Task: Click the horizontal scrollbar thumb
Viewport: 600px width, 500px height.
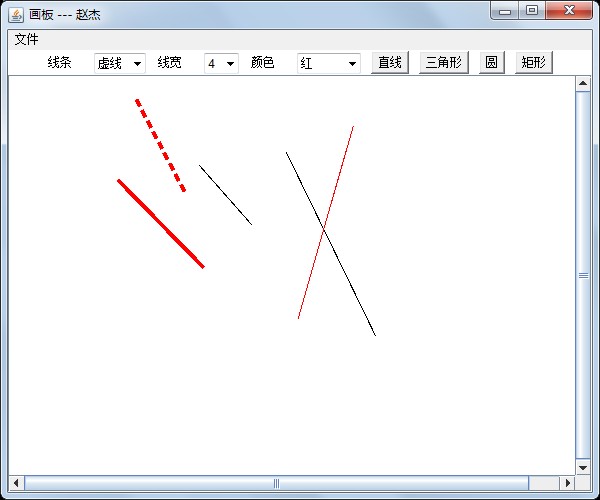Action: point(277,483)
